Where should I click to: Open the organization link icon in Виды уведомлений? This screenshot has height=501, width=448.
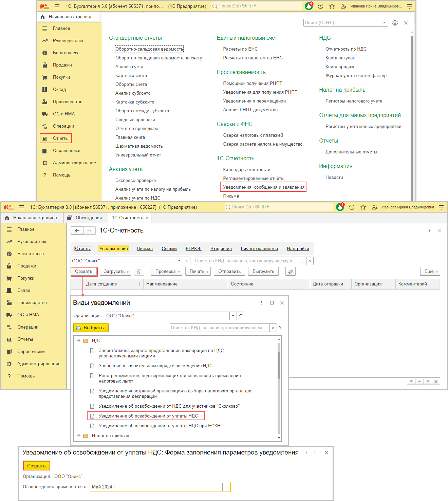click(240, 316)
